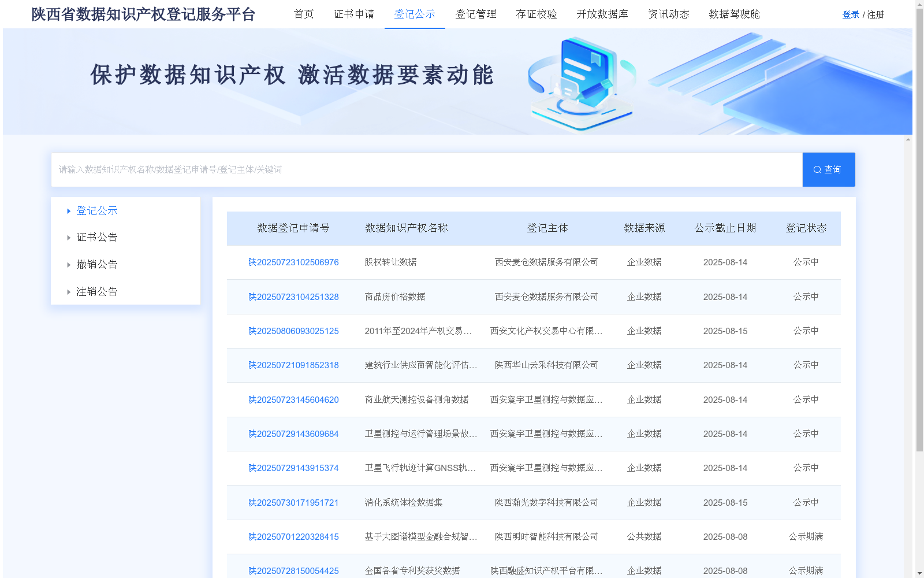Open application 陕20250723102506976
The image size is (924, 578).
pos(293,262)
